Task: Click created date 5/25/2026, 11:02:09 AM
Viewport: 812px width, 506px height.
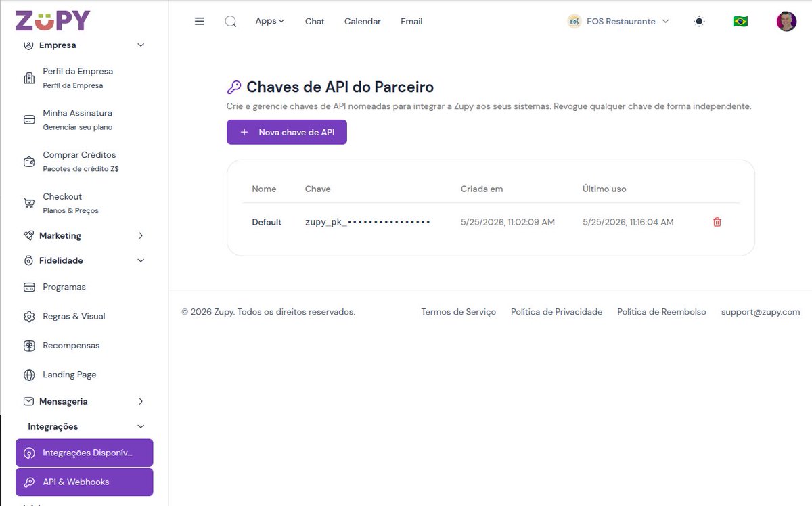Action: click(x=507, y=222)
